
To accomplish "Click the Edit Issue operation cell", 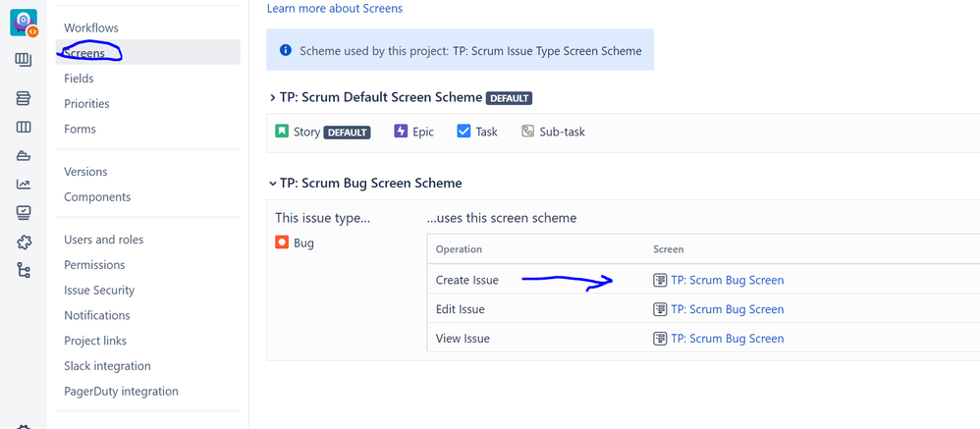I will point(460,309).
